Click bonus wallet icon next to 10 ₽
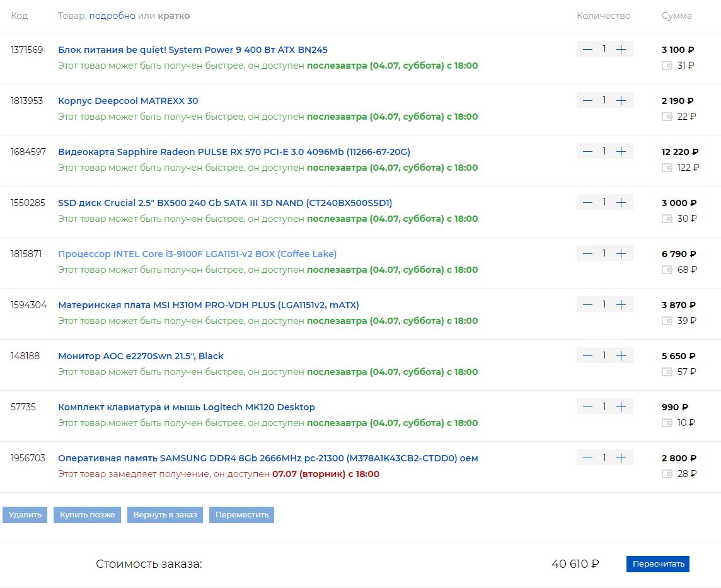721x588 pixels. coord(667,423)
